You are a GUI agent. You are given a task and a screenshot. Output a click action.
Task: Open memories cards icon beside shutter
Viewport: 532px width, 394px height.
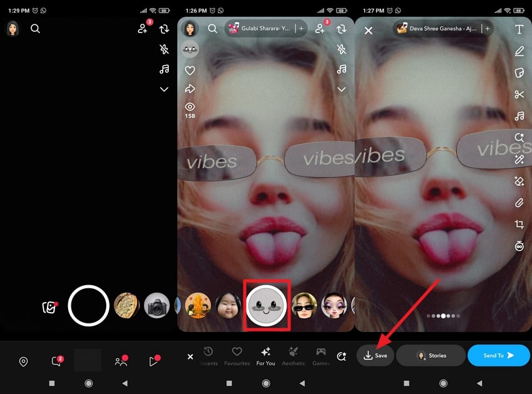50,307
